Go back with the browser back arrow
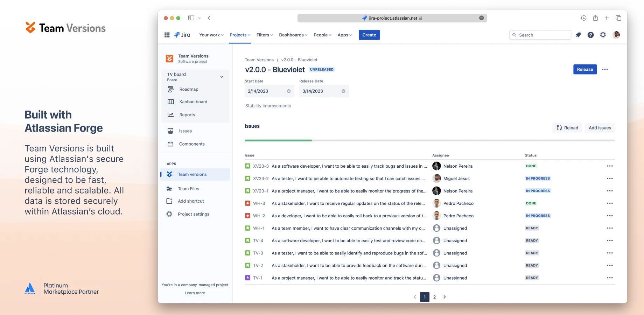This screenshot has height=315, width=644. pos(209,18)
